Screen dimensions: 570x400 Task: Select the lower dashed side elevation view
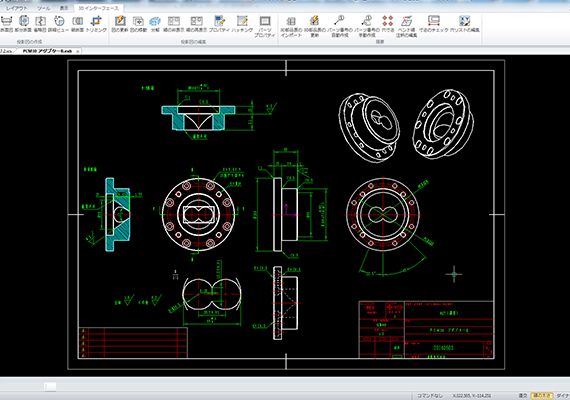click(286, 303)
